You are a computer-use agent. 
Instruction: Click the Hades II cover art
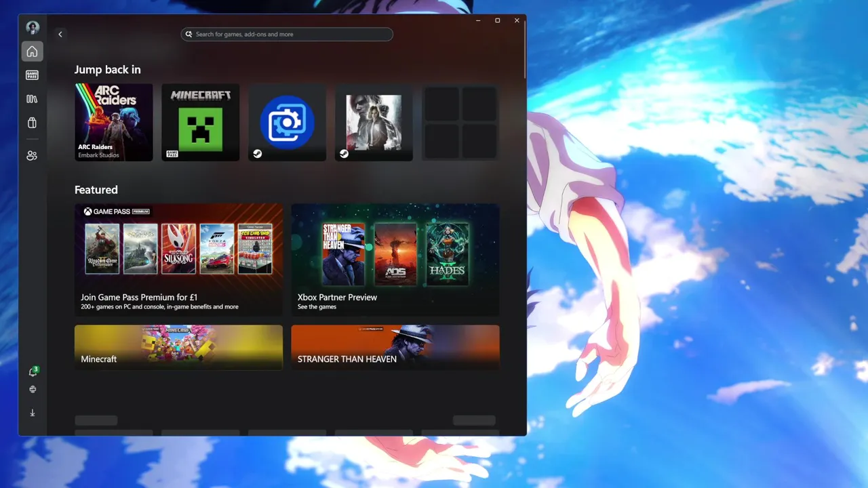coord(448,253)
